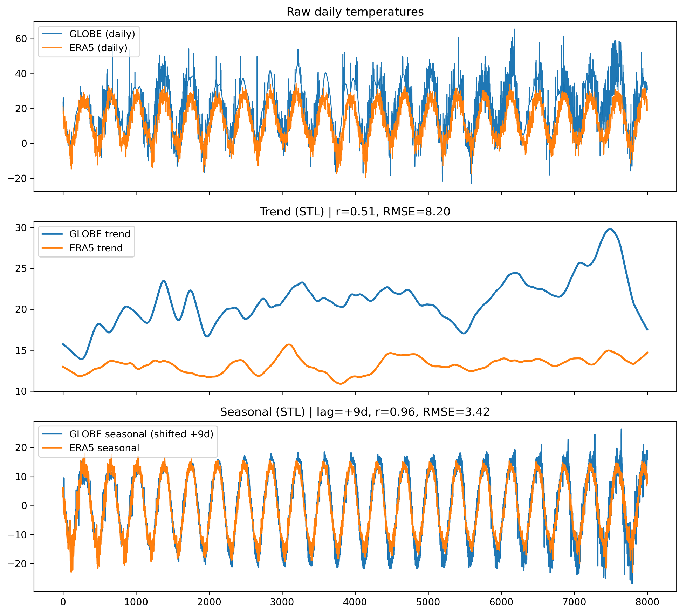
Task: Click the x-axis tick label 0
Action: click(63, 602)
